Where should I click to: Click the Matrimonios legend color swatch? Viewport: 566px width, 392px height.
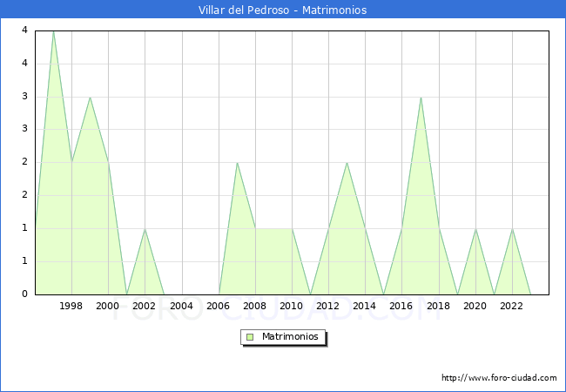(250, 337)
